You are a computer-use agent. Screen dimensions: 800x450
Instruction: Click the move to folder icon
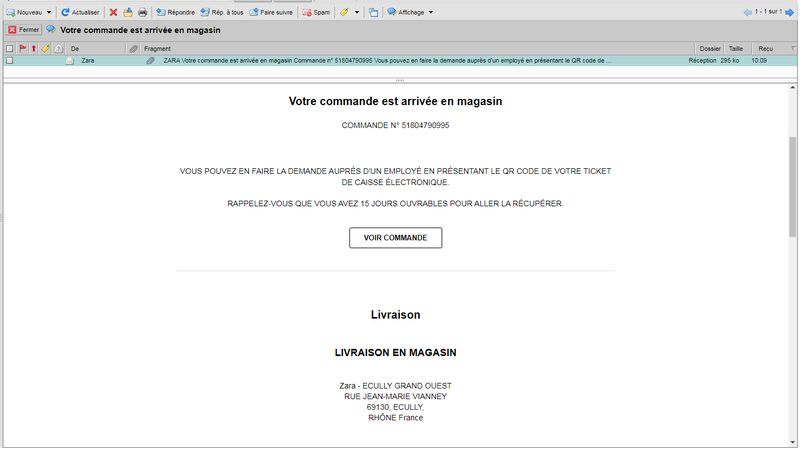pos(128,12)
